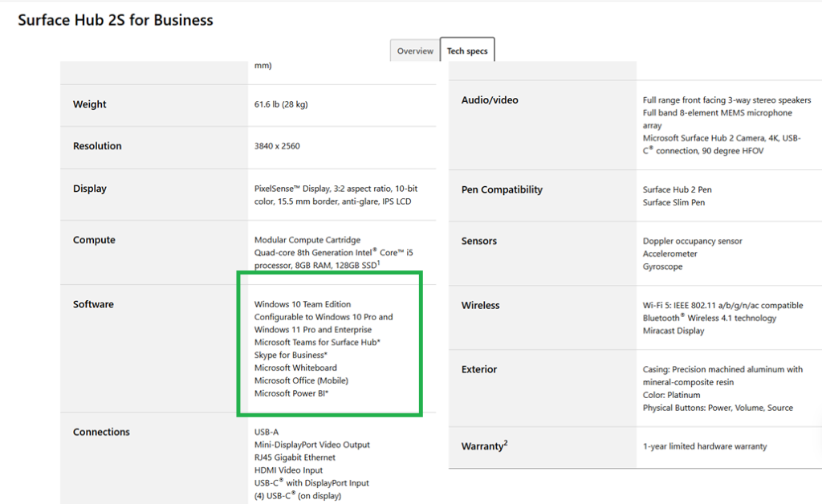Click the Exterior row label
The image size is (822, 504).
click(479, 369)
